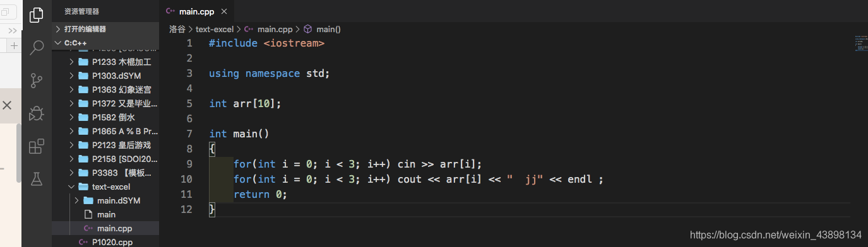Expand the 打开的编辑器 section
This screenshot has height=247, width=868.
point(105,29)
